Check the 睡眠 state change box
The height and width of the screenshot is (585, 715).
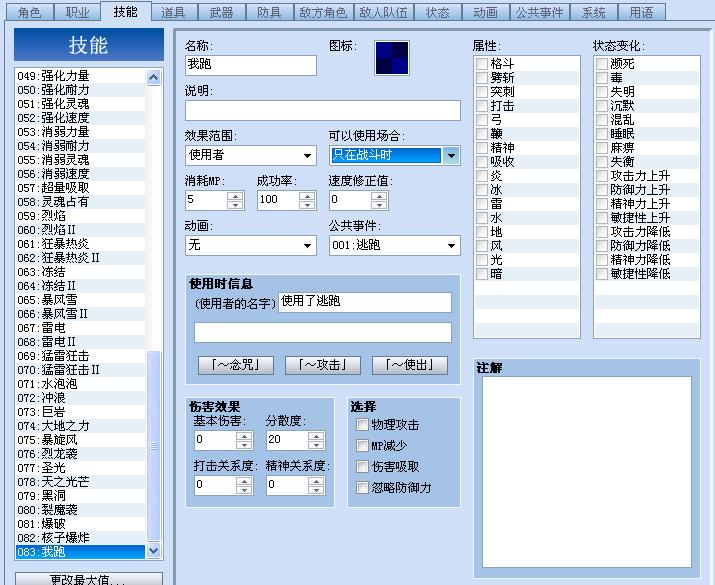tap(602, 134)
